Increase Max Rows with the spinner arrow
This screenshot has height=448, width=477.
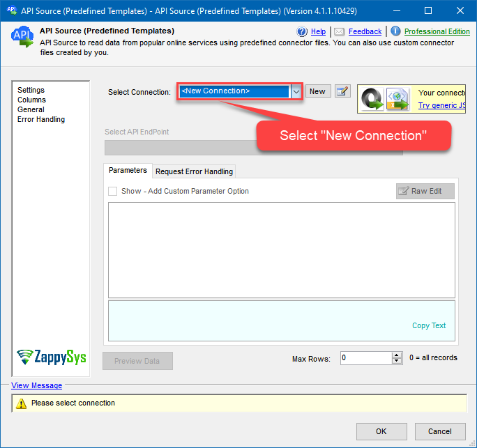click(397, 355)
